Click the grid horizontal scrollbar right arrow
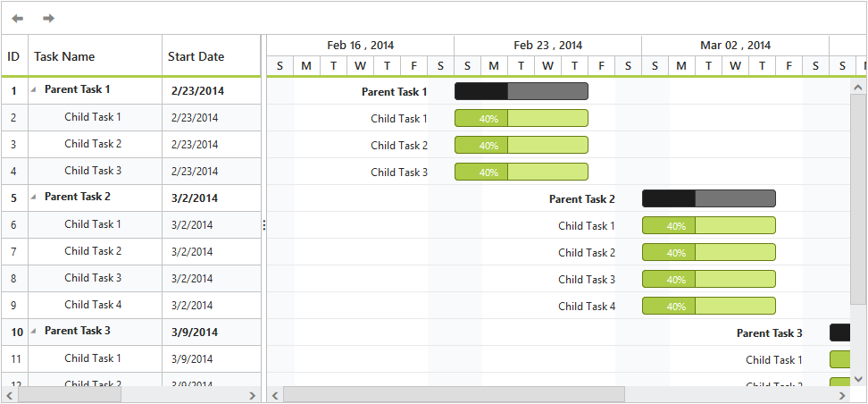 pos(252,395)
